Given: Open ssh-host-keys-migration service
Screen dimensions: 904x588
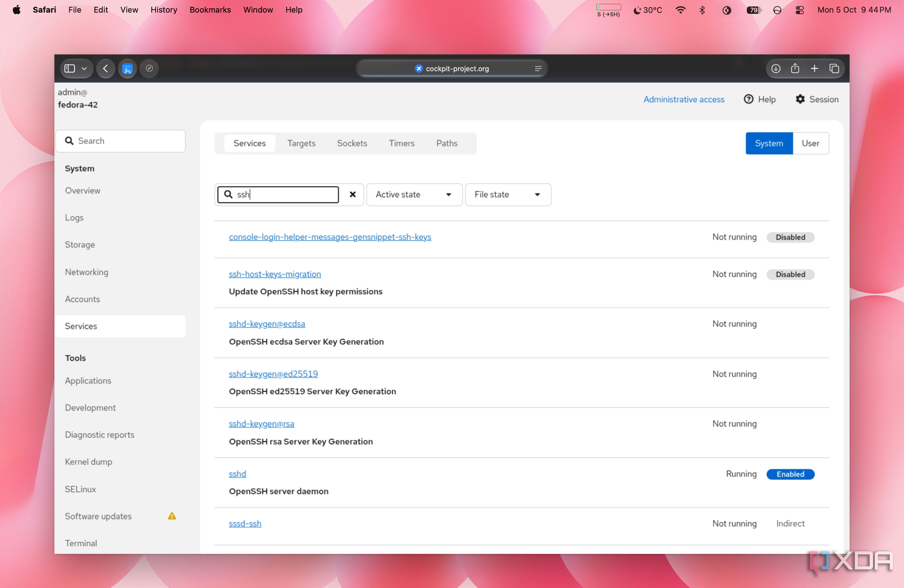Looking at the screenshot, I should click(275, 274).
